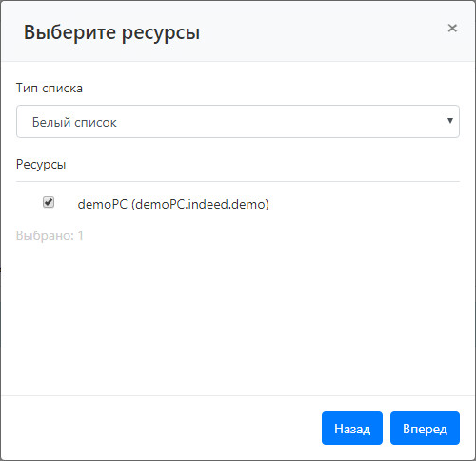Click the Тип списка field label
Image resolution: width=476 pixels, height=461 pixels.
point(50,89)
